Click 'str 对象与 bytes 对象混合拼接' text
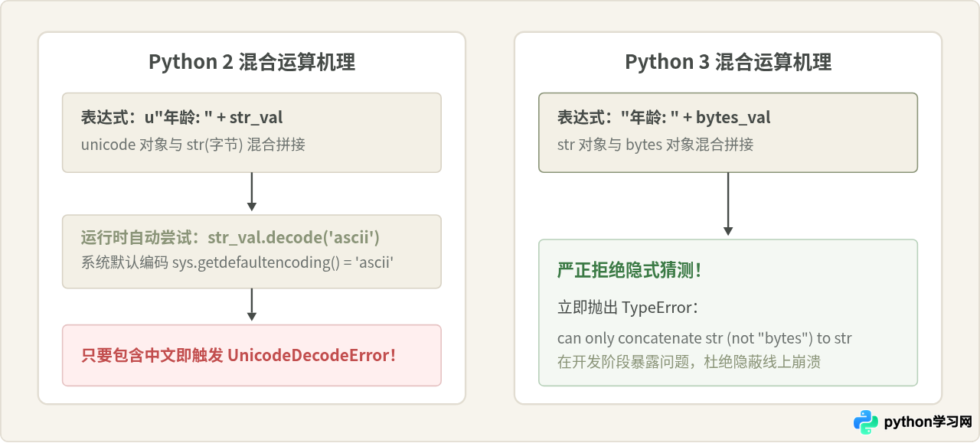 click(655, 144)
